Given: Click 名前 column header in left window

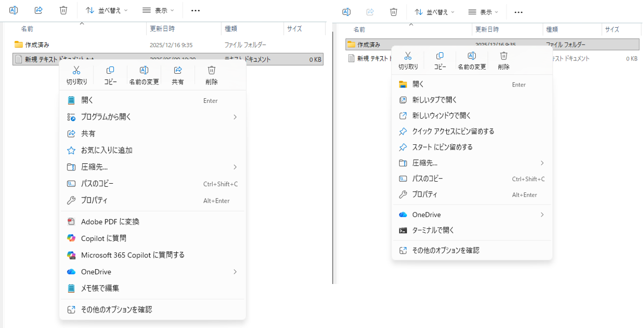Looking at the screenshot, I should click(x=27, y=29).
